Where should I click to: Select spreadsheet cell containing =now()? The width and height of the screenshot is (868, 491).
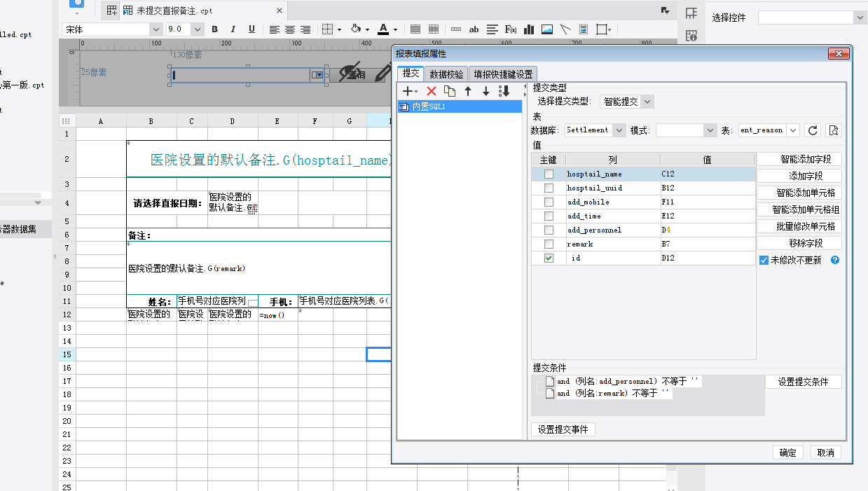click(278, 314)
